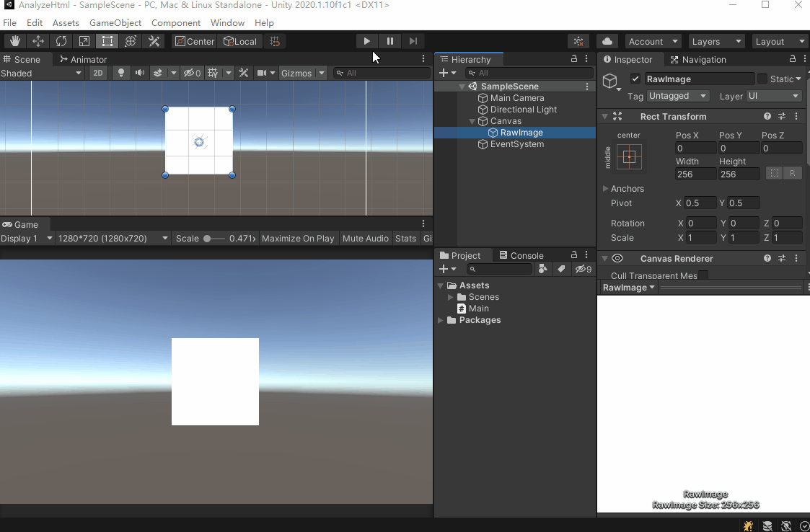This screenshot has width=810, height=532.
Task: Toggle the Static checkbox
Action: pyautogui.click(x=762, y=79)
